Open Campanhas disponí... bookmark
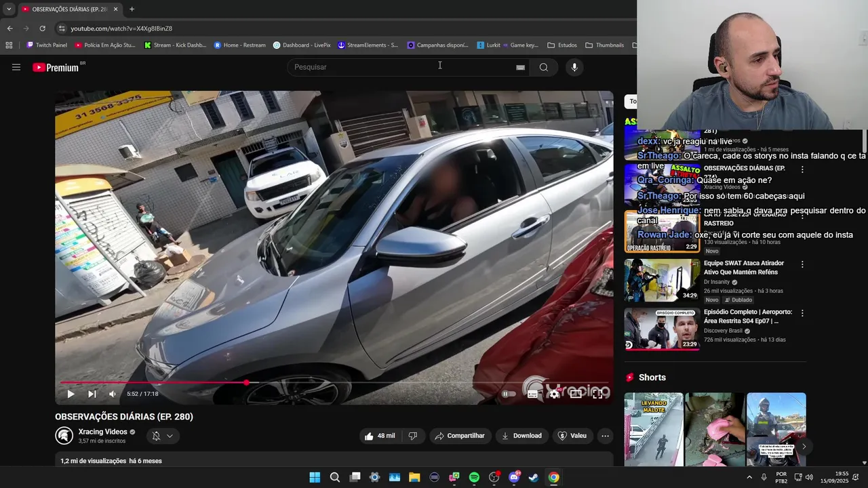 pos(437,45)
